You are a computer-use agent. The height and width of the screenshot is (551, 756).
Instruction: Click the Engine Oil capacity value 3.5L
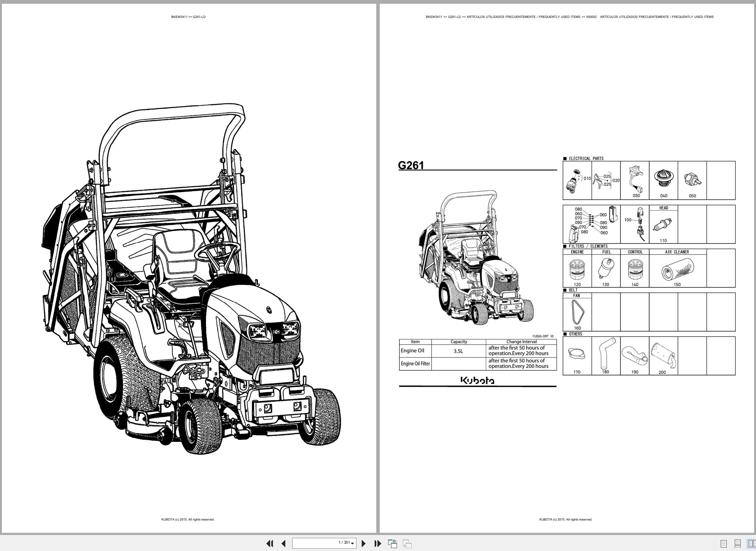click(x=458, y=351)
